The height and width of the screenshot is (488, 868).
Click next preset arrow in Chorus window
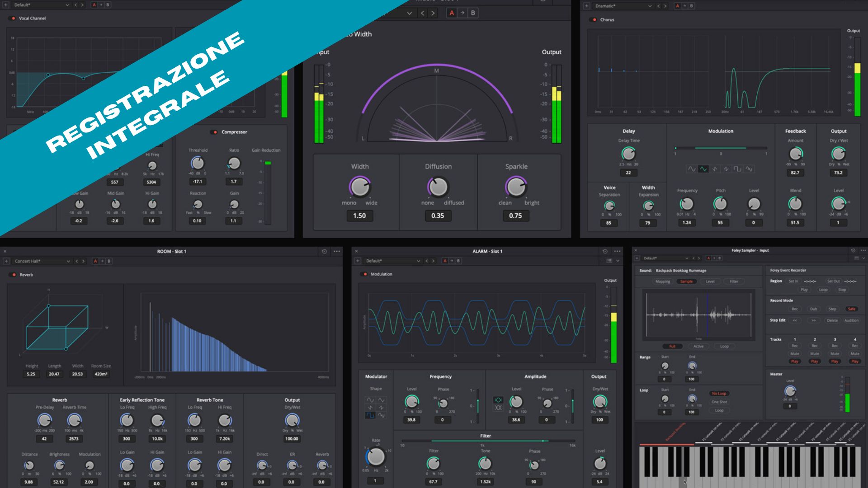(665, 6)
